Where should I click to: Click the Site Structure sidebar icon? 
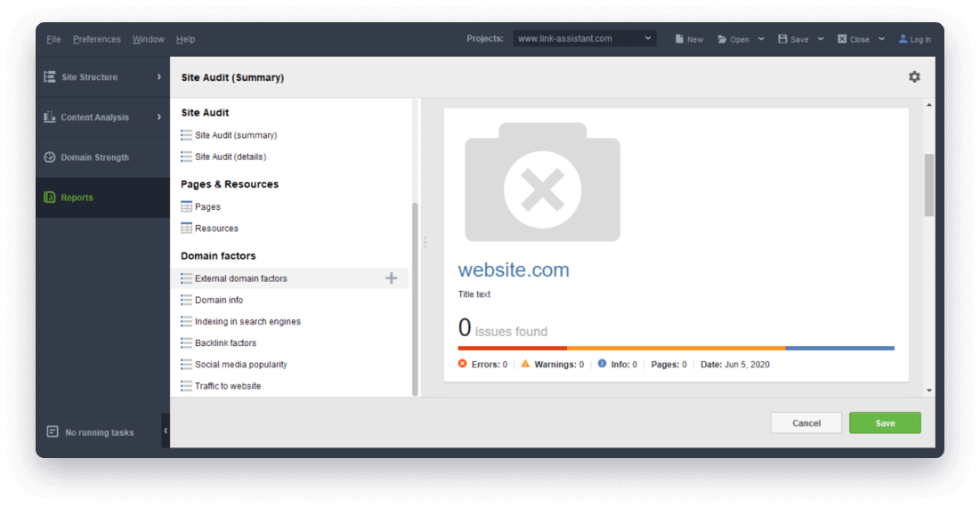tap(49, 76)
